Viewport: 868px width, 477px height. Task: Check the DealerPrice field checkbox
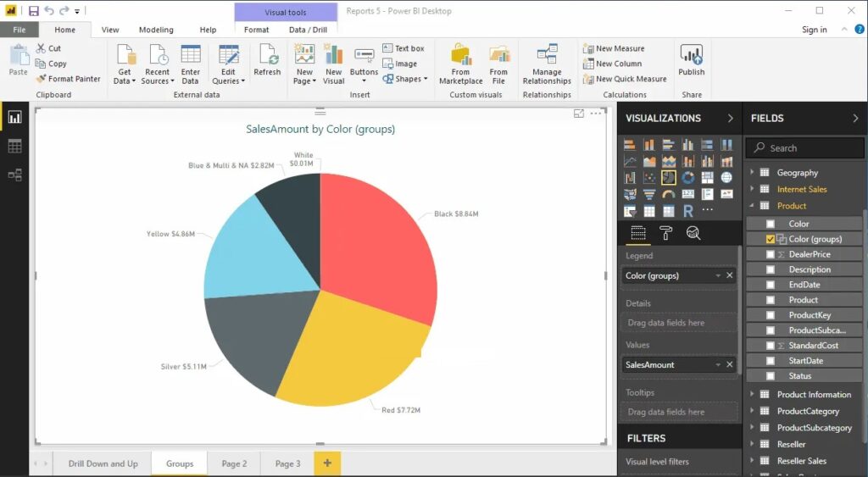[771, 254]
